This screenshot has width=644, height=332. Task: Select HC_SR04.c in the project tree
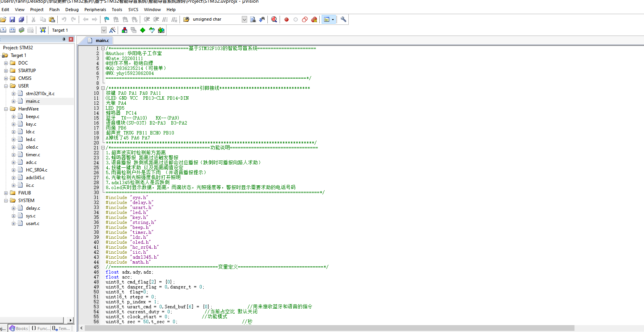coord(37,170)
